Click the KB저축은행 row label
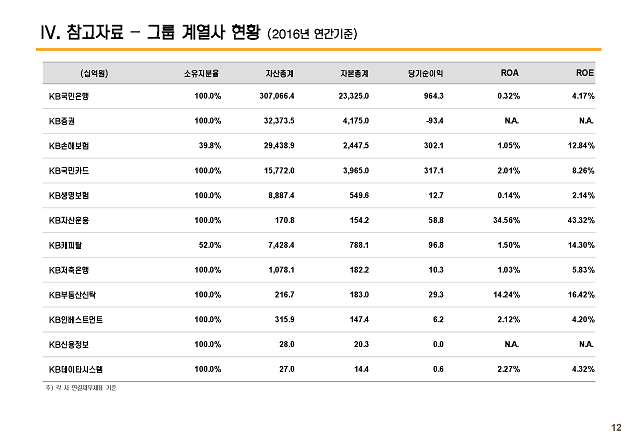 69,270
